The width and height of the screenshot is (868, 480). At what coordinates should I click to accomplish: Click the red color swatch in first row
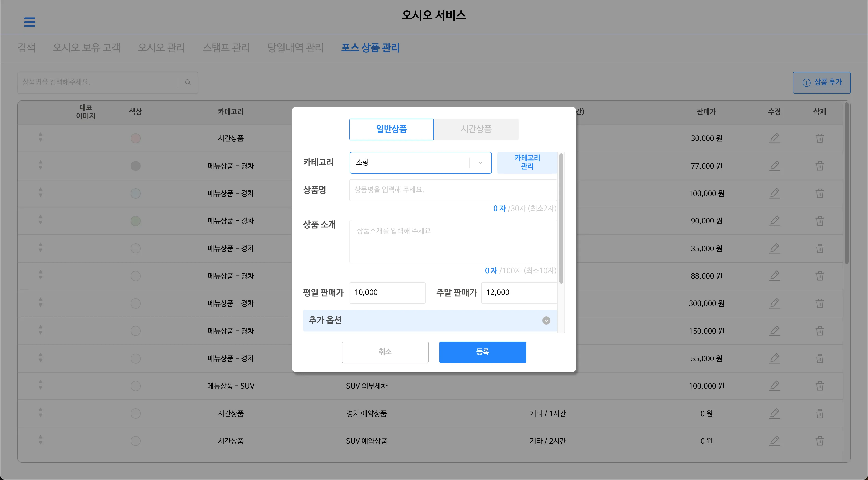pos(136,138)
